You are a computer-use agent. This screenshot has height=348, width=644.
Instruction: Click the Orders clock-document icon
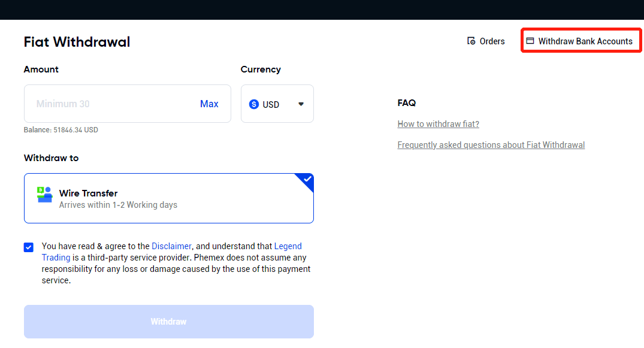click(471, 41)
